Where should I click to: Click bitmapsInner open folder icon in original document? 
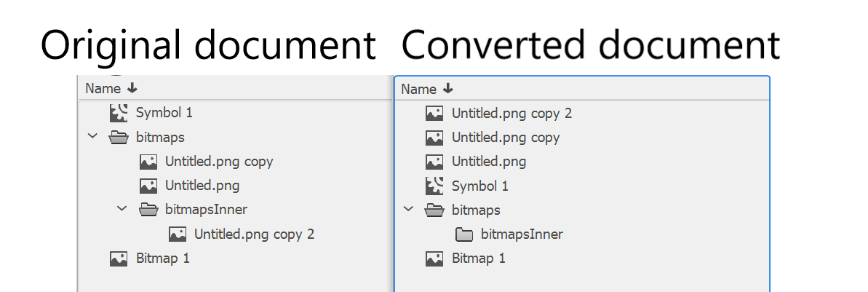148,210
